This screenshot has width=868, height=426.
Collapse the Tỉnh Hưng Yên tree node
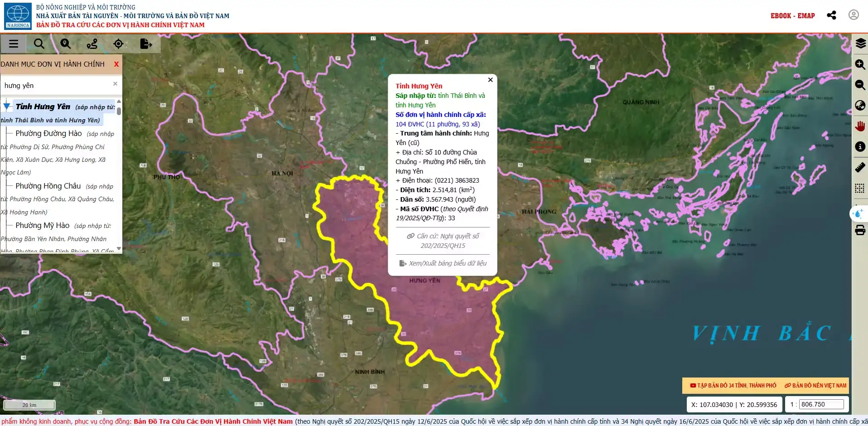7,106
